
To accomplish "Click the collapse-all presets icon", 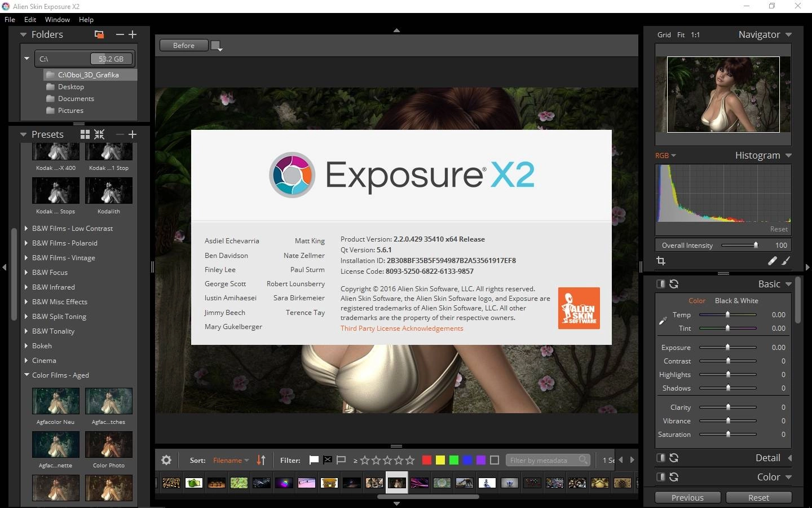I will tap(99, 134).
